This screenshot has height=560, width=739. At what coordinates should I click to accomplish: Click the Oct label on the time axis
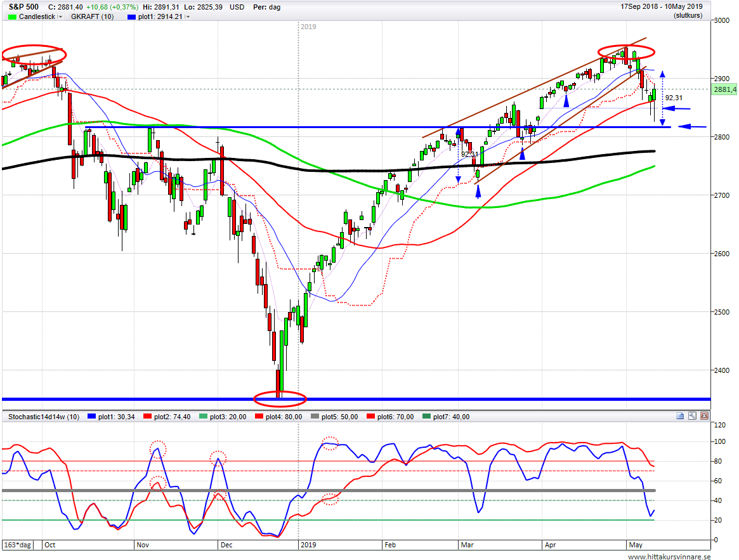[49, 545]
